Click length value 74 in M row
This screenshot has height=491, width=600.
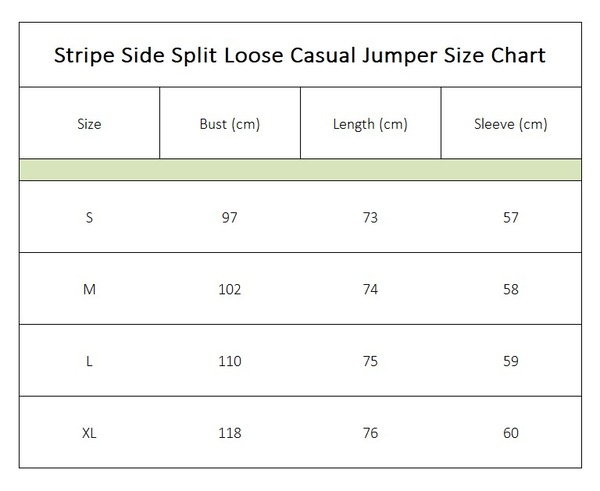click(x=370, y=289)
